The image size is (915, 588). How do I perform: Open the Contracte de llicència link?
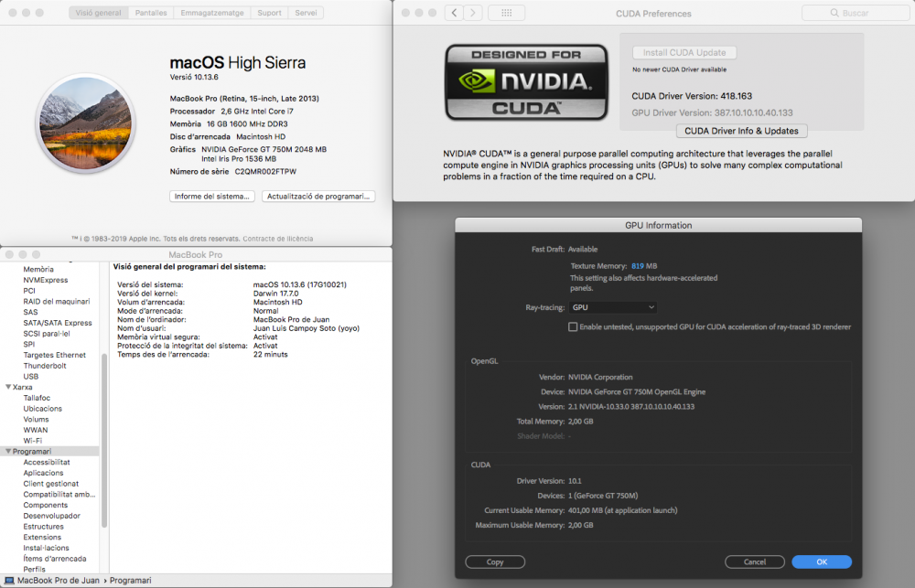[278, 239]
